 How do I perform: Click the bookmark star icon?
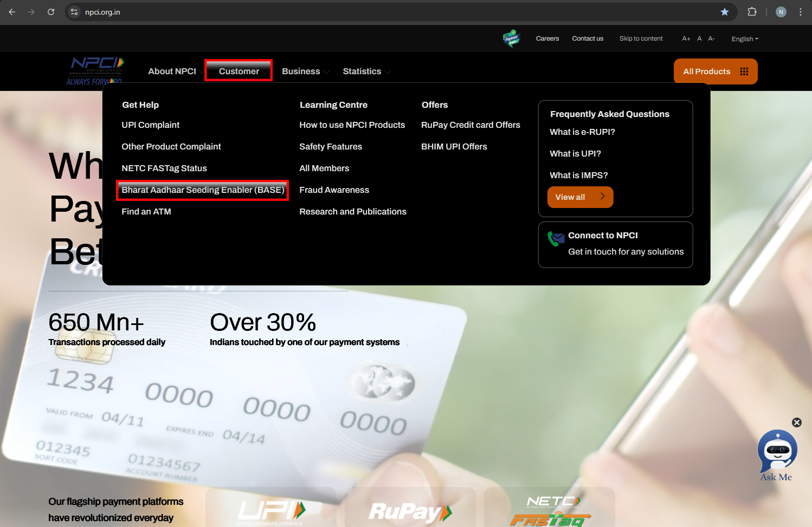click(x=725, y=12)
